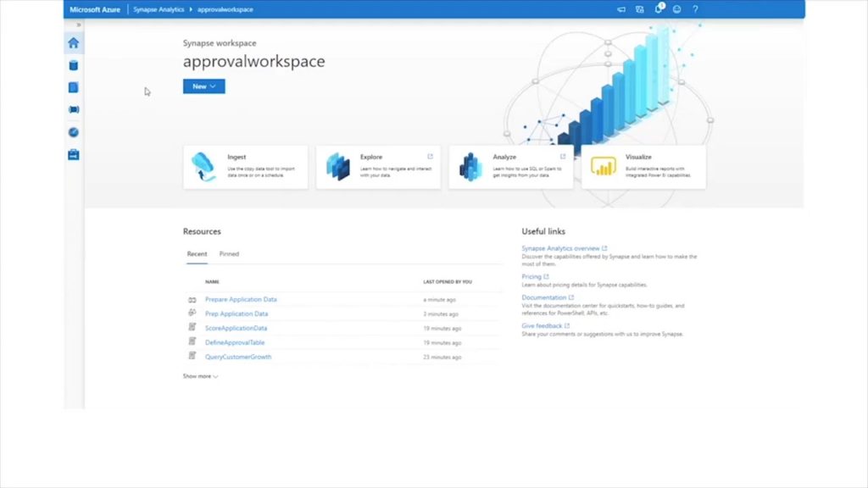The height and width of the screenshot is (488, 868).
Task: Click the Visualize Power BI icon
Action: point(604,166)
